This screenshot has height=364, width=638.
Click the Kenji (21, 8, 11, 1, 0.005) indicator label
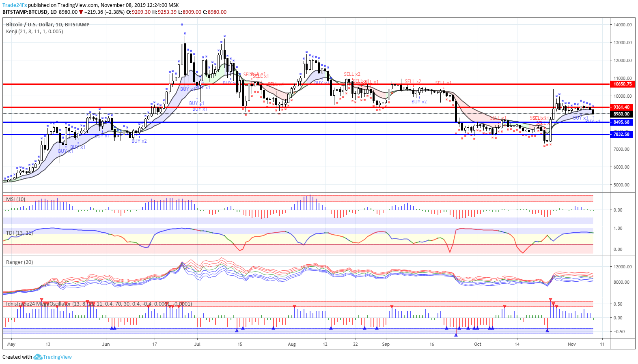pyautogui.click(x=34, y=31)
